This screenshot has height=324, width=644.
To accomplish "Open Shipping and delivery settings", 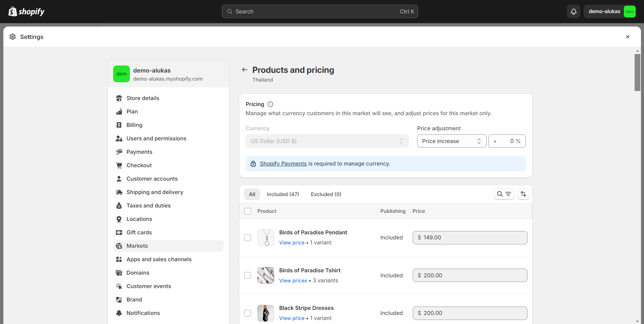I will (x=155, y=192).
